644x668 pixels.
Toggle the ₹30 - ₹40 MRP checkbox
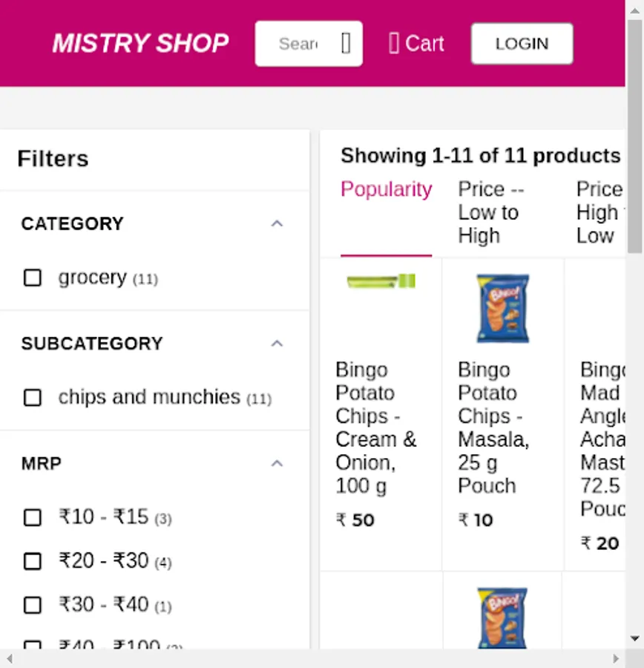coord(33,606)
